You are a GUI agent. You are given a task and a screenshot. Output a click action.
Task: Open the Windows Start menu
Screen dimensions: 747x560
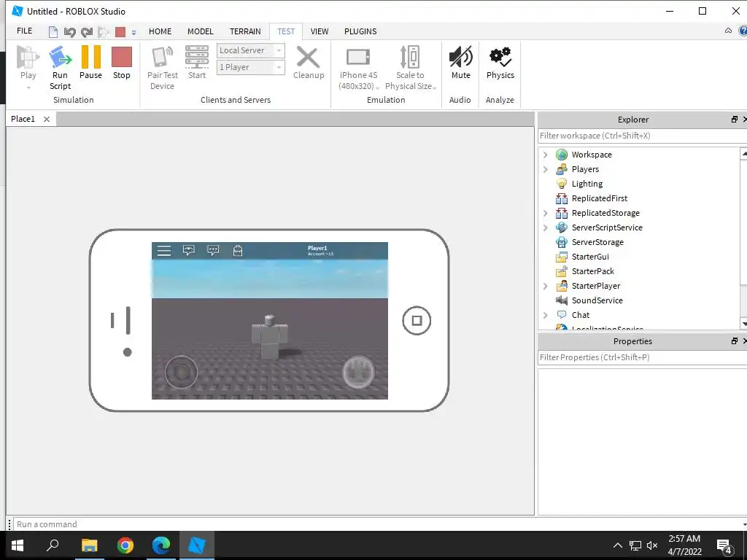pyautogui.click(x=18, y=545)
